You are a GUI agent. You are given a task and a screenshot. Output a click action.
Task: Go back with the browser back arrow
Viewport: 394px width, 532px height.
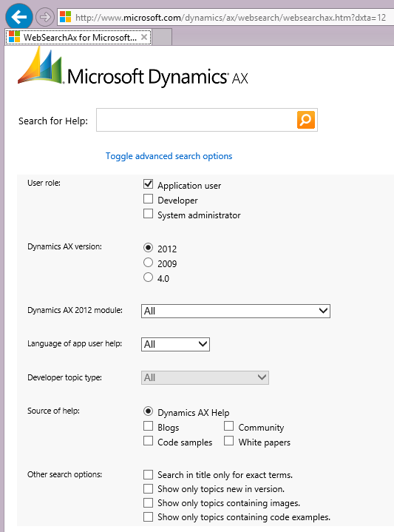19,16
